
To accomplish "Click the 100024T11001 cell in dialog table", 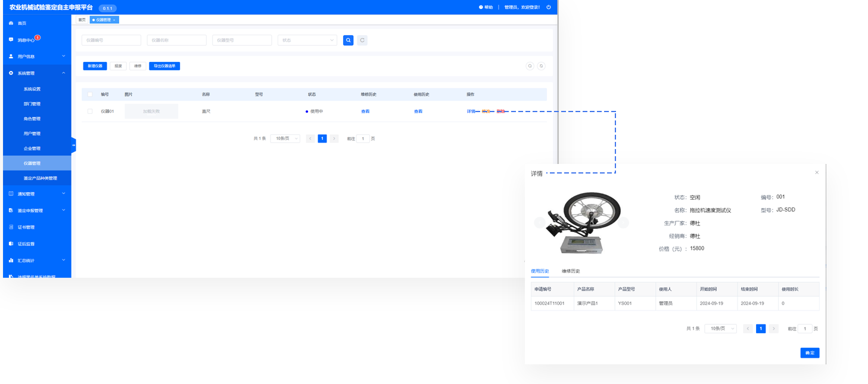I will [x=552, y=304].
